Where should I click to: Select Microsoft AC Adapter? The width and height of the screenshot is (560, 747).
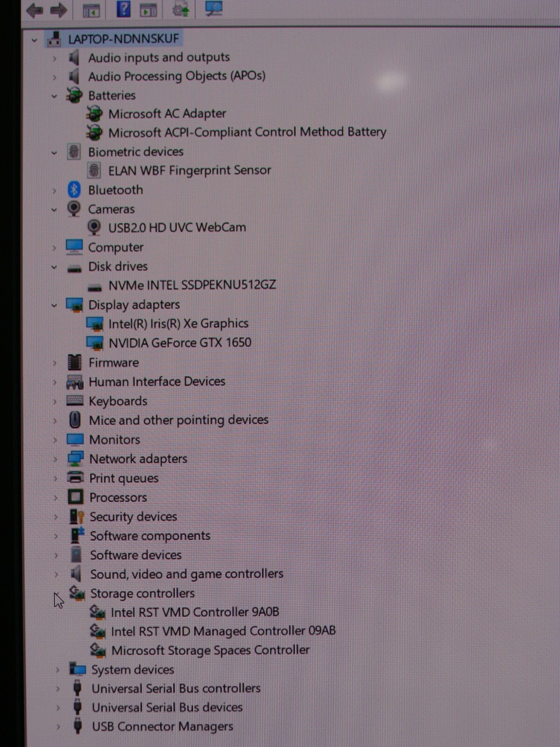167,113
